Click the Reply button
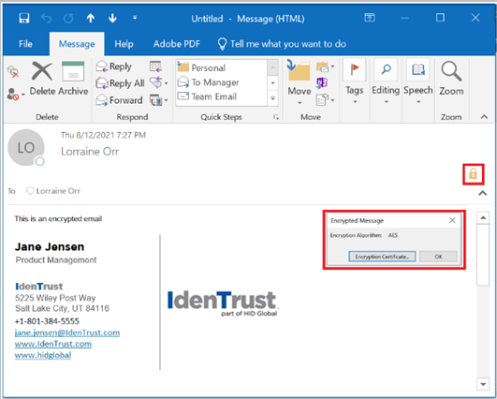Image resolution: width=497 pixels, height=399 pixels. (x=114, y=66)
